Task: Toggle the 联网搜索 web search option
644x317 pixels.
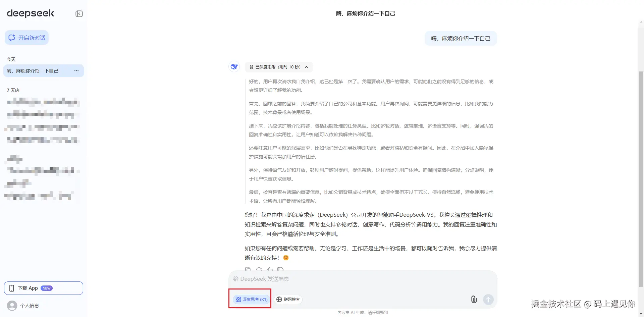Action: tap(288, 299)
